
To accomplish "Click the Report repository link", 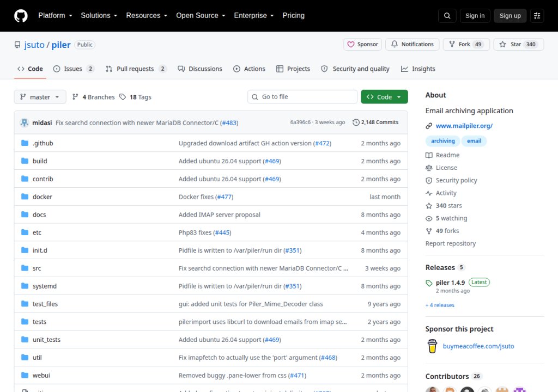I will 451,244.
